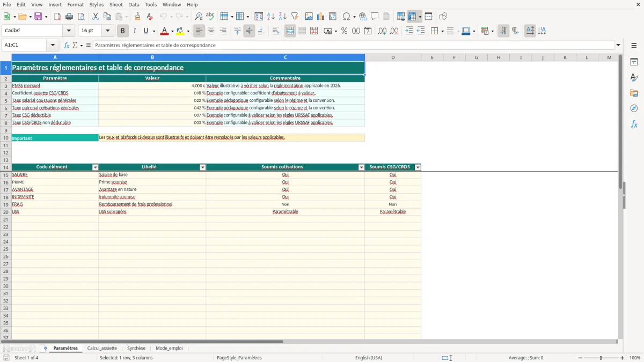Open the Libellé filter dropdown

click(203, 167)
